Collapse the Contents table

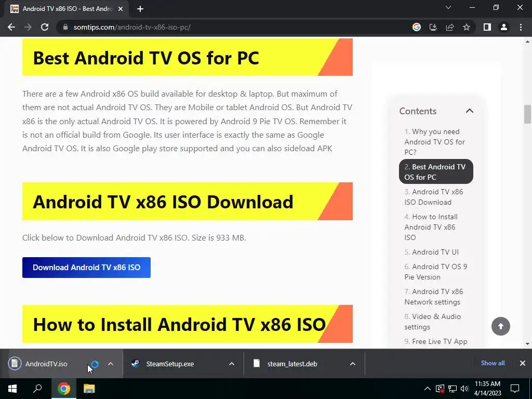470,111
